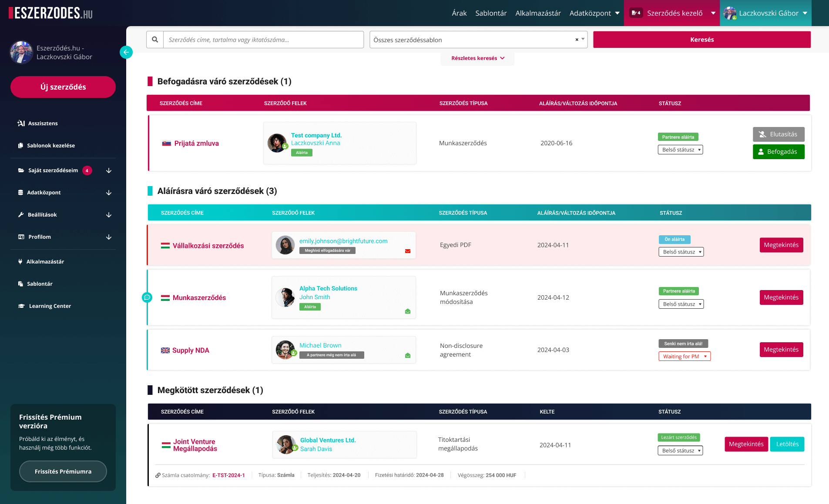Open Asszisztens AI in the sidebar
Screen dimensions: 829x504
43,123
